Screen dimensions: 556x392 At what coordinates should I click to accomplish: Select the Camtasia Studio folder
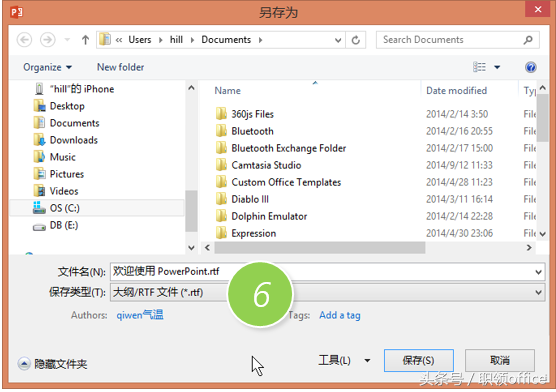click(266, 165)
